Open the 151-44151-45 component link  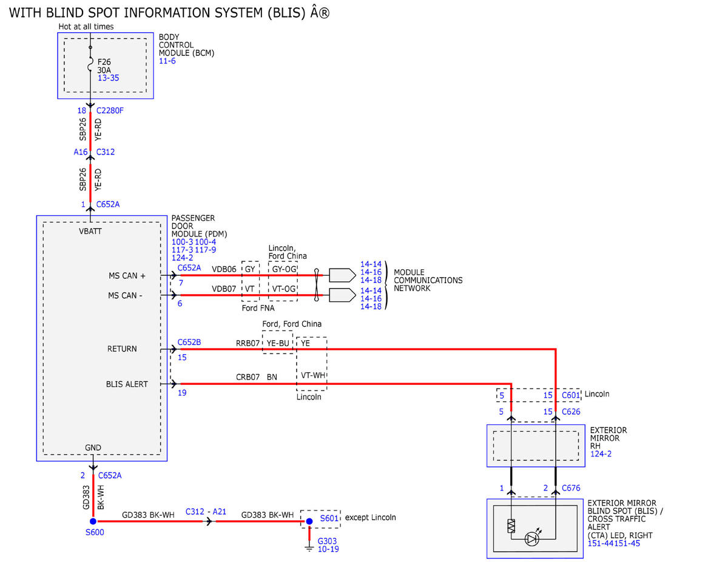(613, 543)
